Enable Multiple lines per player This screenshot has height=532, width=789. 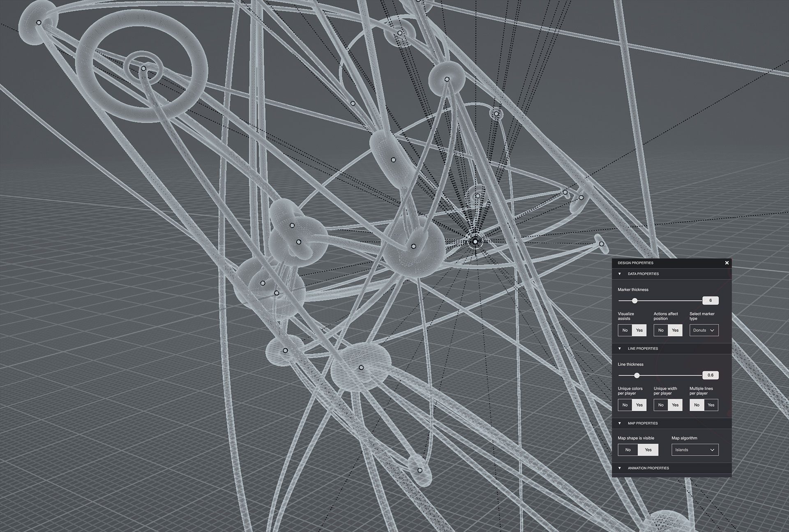click(711, 405)
